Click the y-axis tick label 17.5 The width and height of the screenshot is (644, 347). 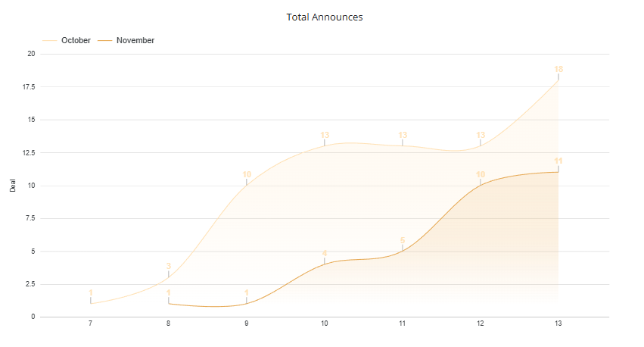(x=30, y=87)
